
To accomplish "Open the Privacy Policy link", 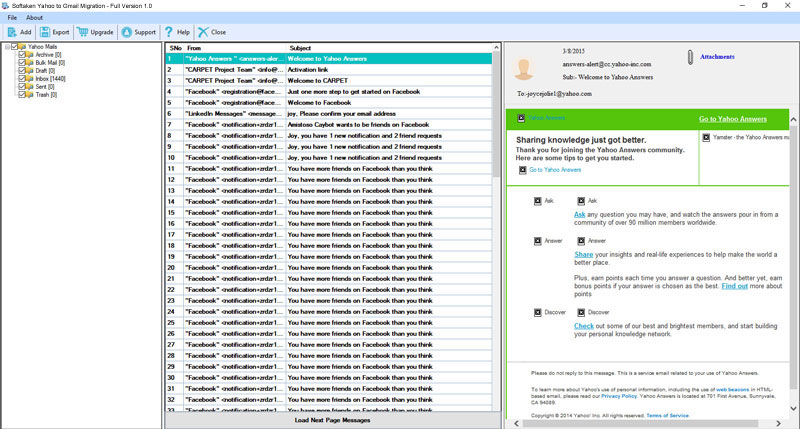I will (619, 396).
